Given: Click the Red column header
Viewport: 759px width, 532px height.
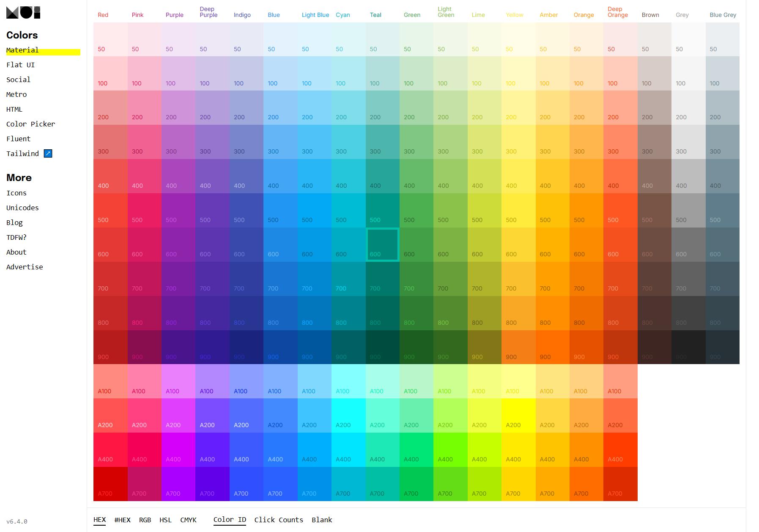Looking at the screenshot, I should 103,15.
